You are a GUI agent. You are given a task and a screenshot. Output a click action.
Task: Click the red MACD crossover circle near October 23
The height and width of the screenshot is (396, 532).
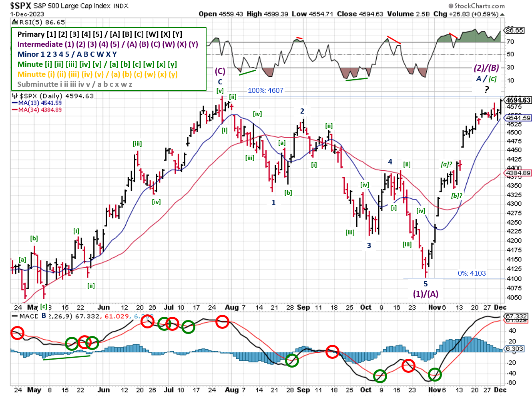[x=408, y=365]
